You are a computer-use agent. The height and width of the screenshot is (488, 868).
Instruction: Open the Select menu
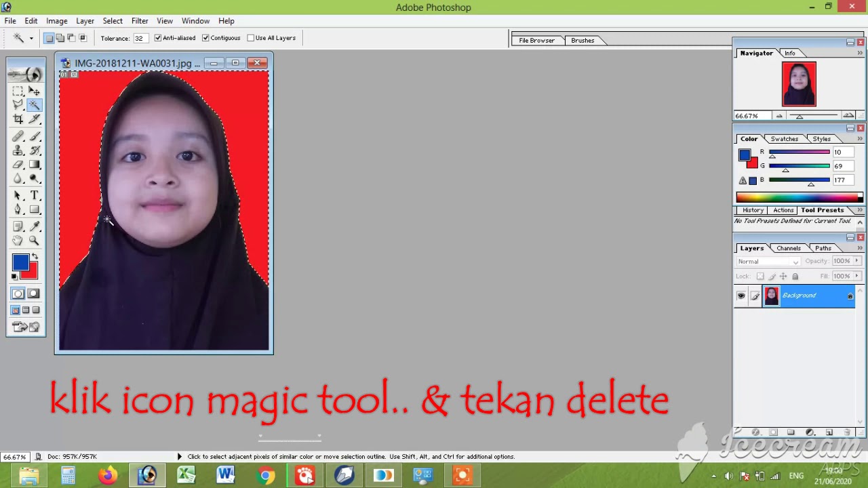click(113, 21)
